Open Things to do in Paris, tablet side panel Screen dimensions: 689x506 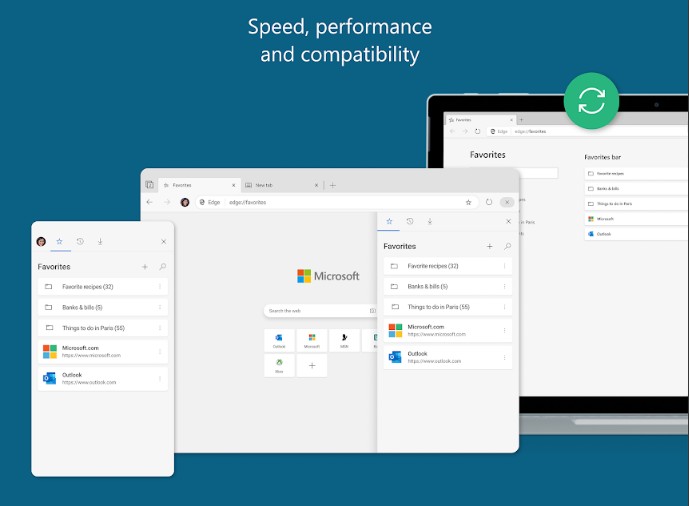tap(448, 307)
